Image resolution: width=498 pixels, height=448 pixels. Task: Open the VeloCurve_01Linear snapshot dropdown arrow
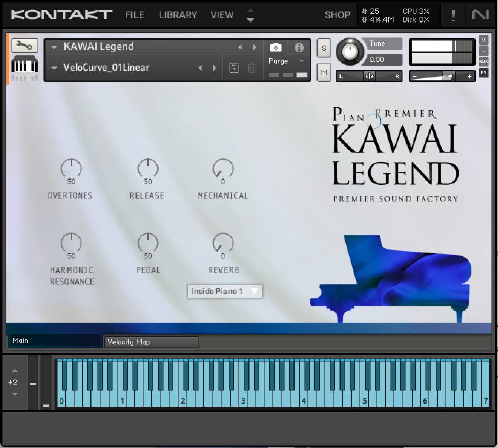click(54, 68)
